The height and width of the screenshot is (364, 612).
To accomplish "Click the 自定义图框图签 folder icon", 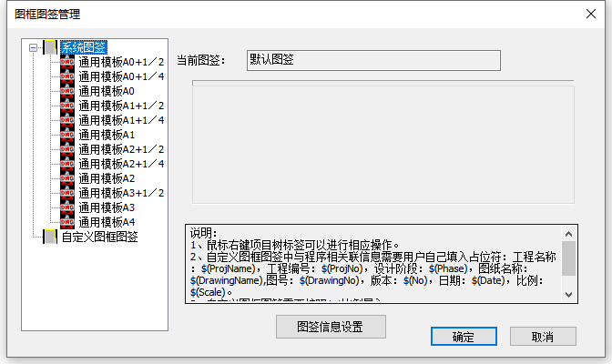I will [x=50, y=237].
